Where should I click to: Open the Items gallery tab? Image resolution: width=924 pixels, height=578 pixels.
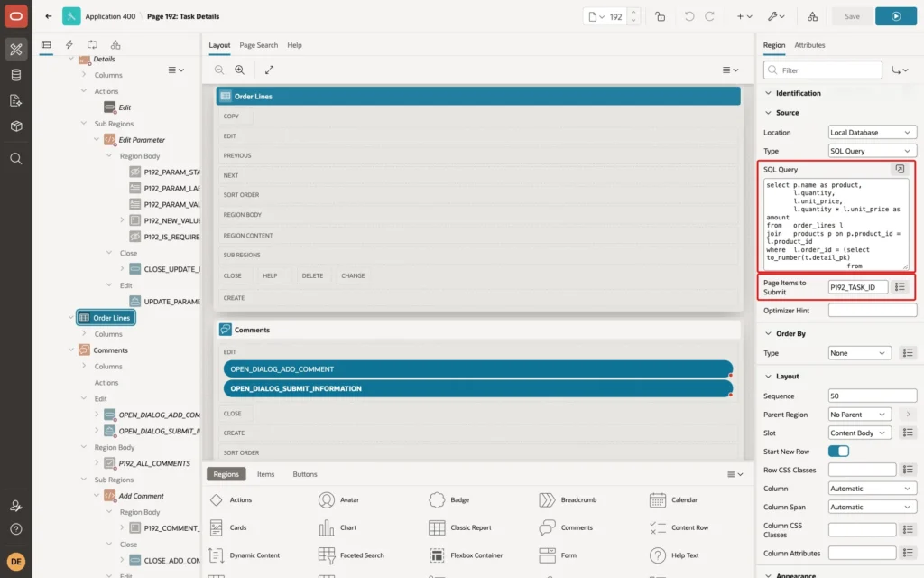(x=266, y=474)
